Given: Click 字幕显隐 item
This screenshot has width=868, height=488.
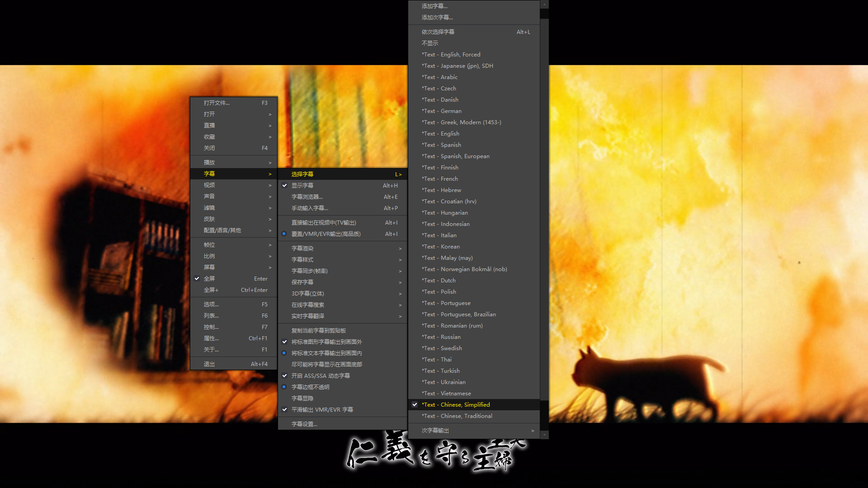Looking at the screenshot, I should click(342, 399).
